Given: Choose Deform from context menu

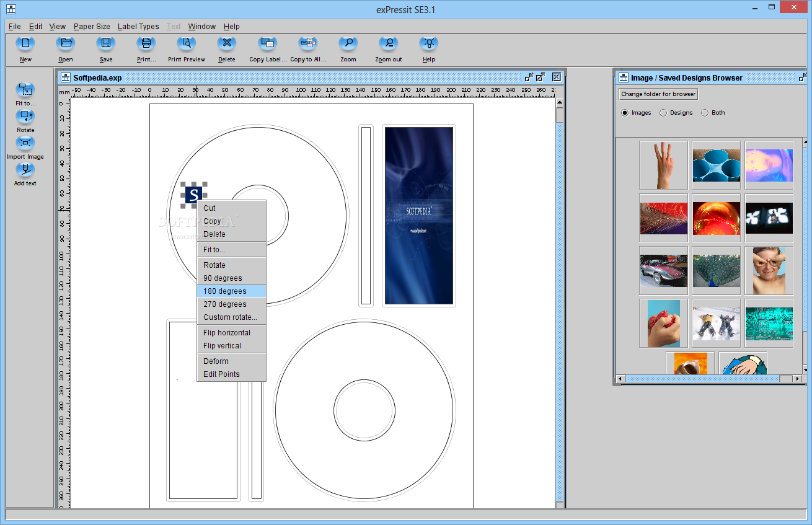Looking at the screenshot, I should coord(231,361).
